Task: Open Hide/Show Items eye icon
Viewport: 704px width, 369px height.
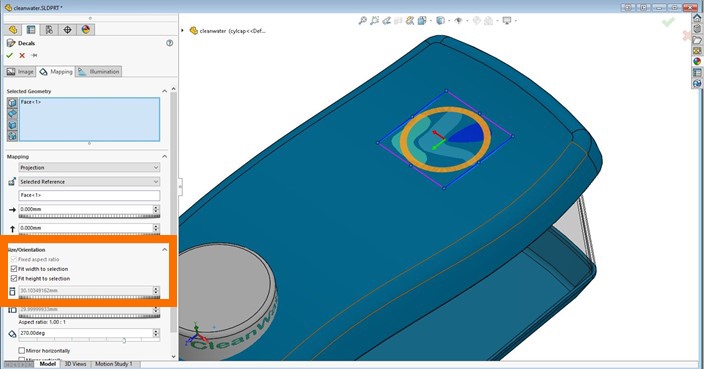Action: pos(458,21)
